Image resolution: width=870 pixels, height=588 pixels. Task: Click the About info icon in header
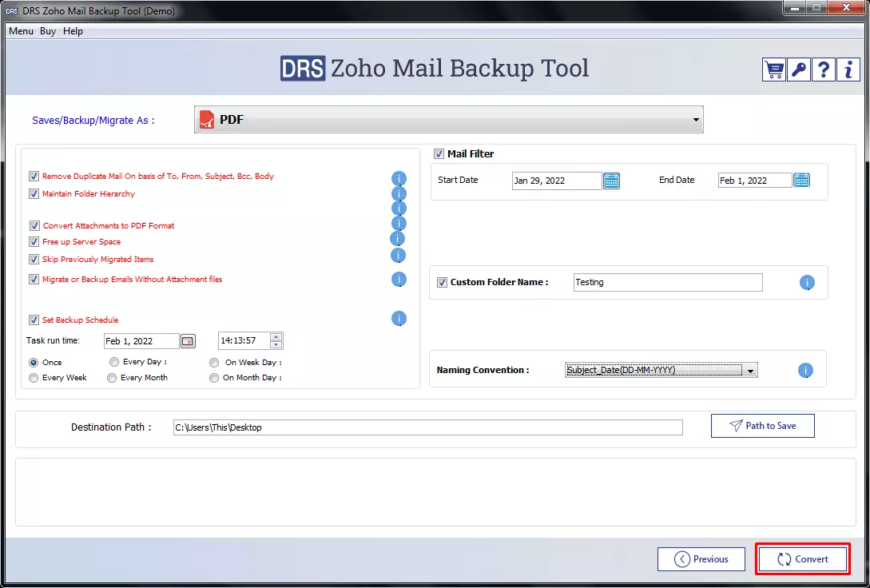(x=848, y=70)
